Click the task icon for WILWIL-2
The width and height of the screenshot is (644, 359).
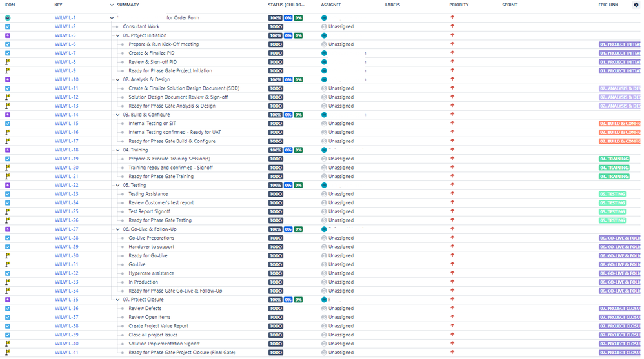point(8,26)
